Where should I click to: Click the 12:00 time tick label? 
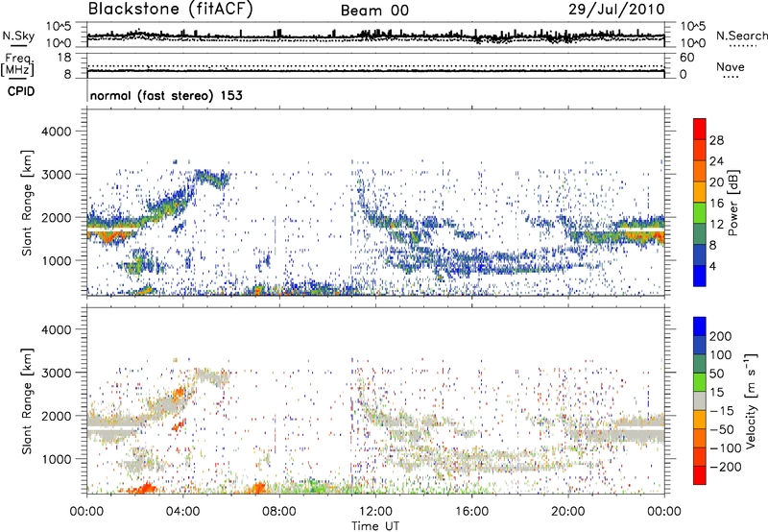tap(375, 512)
